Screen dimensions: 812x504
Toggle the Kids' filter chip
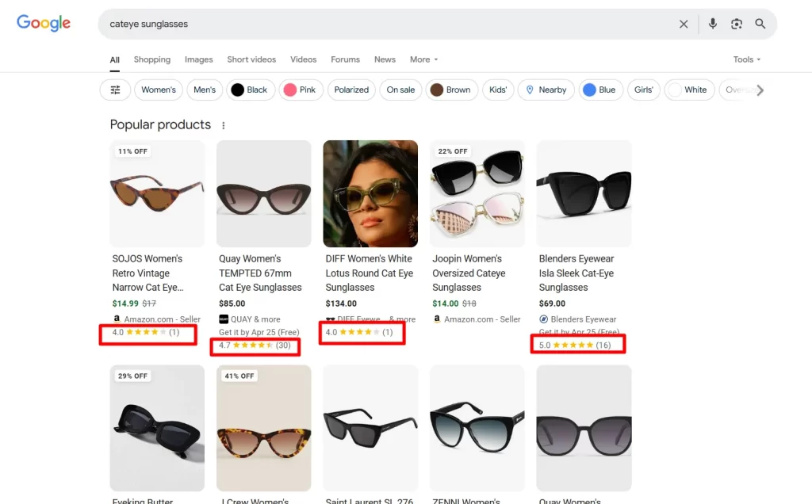click(x=498, y=90)
